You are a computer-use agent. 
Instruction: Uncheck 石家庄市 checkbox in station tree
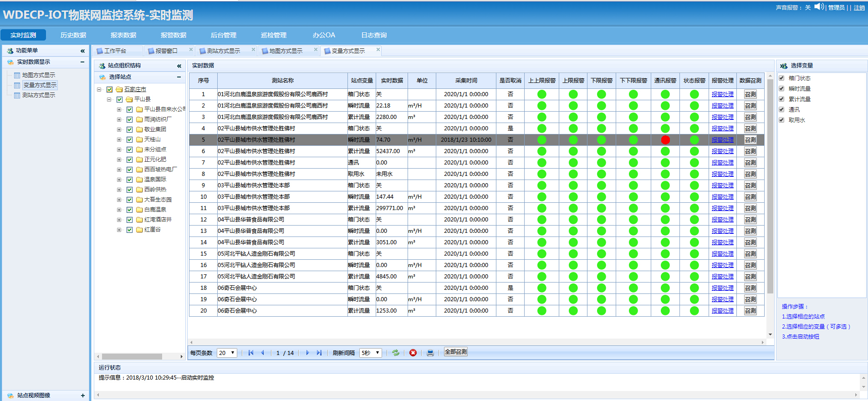(109, 89)
